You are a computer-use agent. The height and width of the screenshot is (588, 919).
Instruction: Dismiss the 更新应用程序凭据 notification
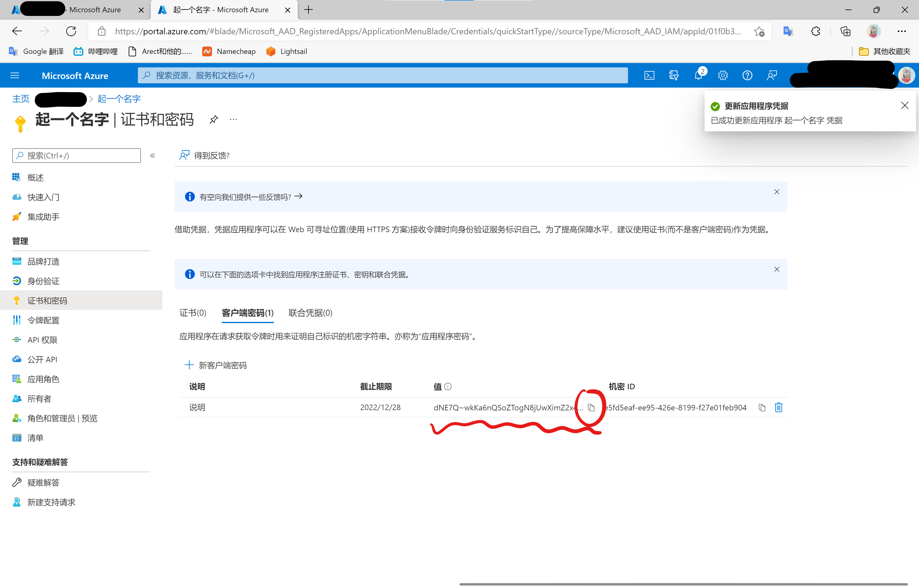click(905, 106)
